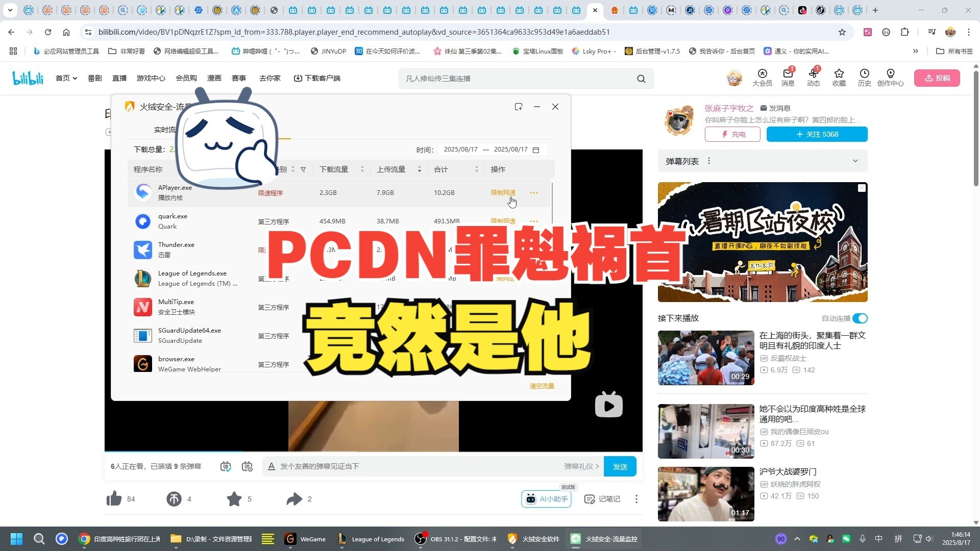This screenshot has width=980, height=551.
Task: Reload the page
Action: (48, 32)
